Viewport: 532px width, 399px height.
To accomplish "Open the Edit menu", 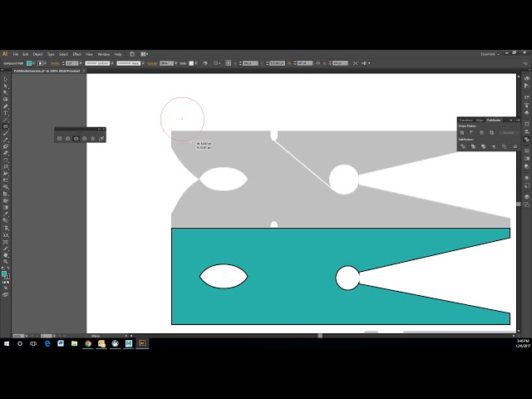I will 26,54.
